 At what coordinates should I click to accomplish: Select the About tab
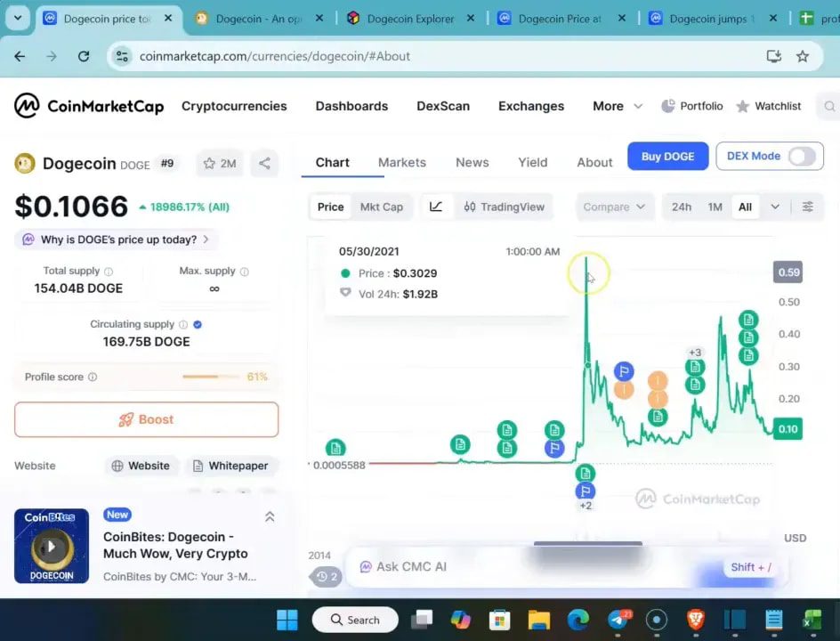click(594, 162)
